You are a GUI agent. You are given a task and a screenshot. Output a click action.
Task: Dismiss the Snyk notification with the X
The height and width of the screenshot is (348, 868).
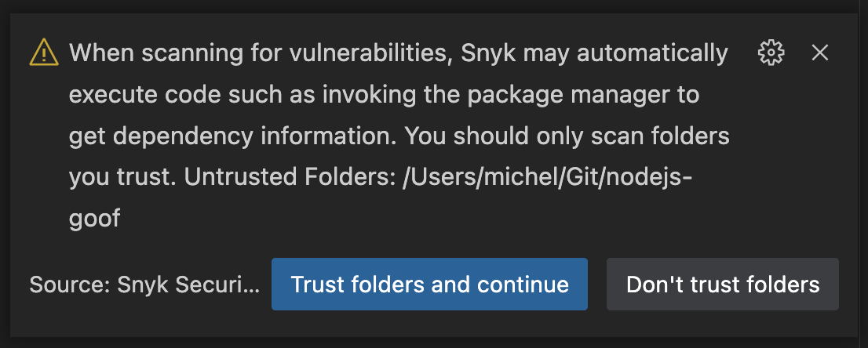click(x=819, y=53)
